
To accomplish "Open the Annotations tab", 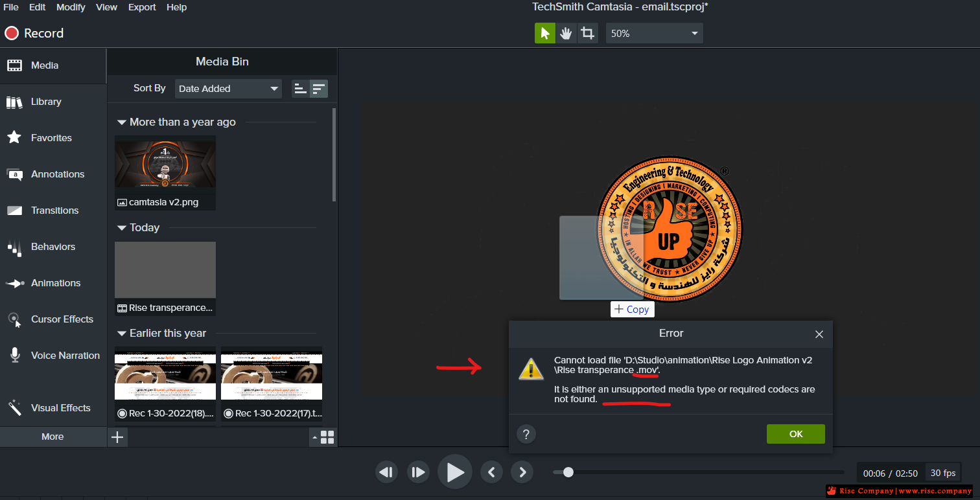I will click(x=53, y=174).
